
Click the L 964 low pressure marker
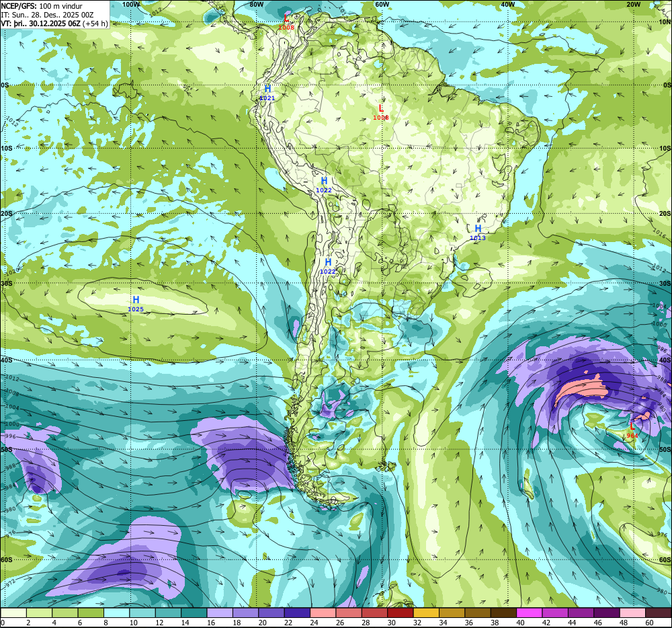click(632, 430)
